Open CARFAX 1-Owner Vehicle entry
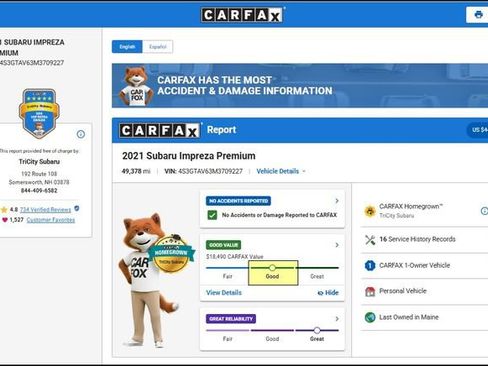The height and width of the screenshot is (366, 488). (x=415, y=265)
